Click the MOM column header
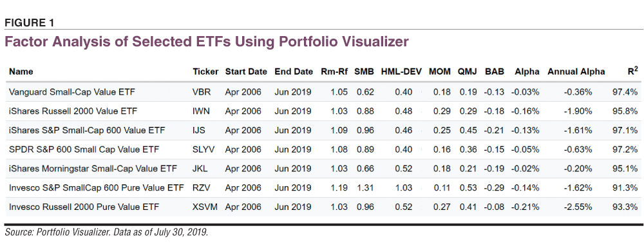 [440, 72]
